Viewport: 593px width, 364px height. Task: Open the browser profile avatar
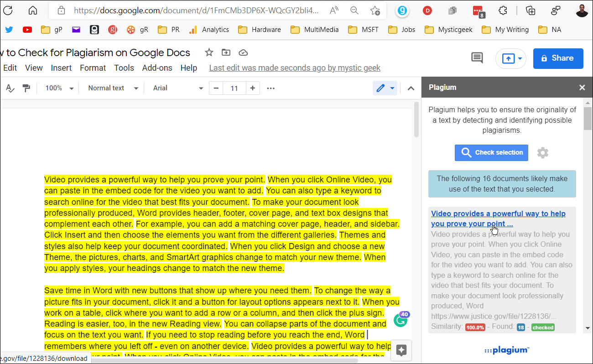582,10
